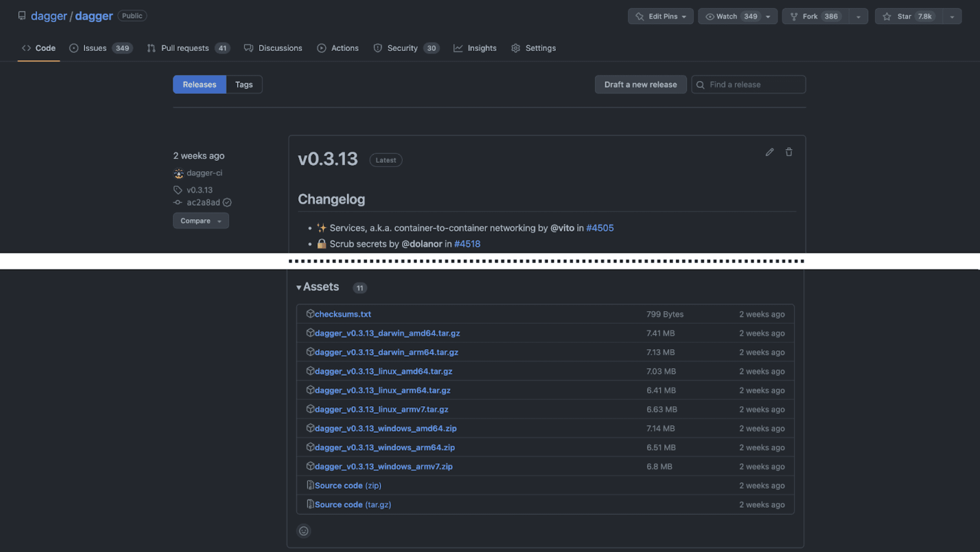980x552 pixels.
Task: Click the commit icon next to ac2a8ad
Action: pyautogui.click(x=178, y=202)
